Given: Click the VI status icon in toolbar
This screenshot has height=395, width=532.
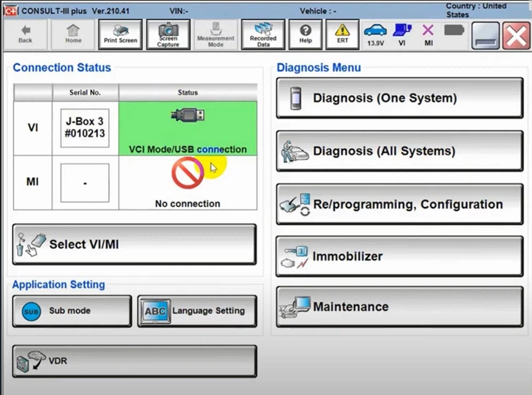Looking at the screenshot, I should (402, 35).
